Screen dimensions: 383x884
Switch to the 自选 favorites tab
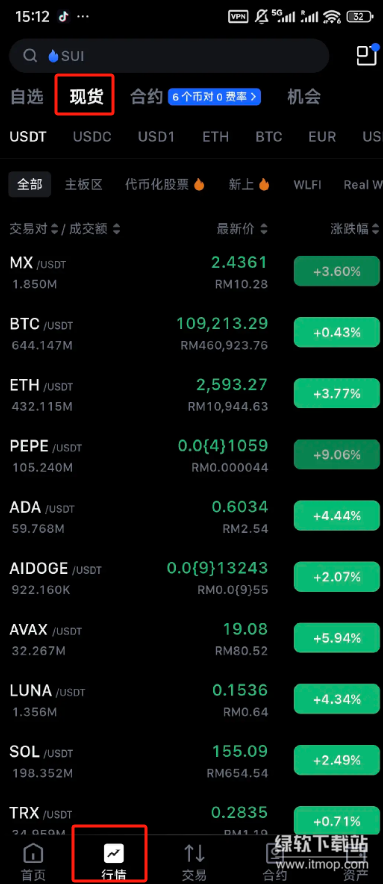tap(27, 97)
